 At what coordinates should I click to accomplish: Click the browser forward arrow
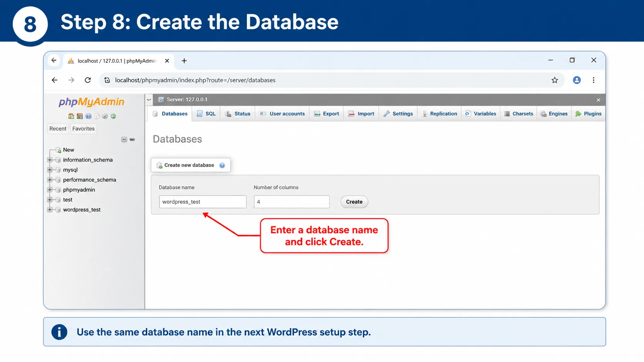point(71,80)
